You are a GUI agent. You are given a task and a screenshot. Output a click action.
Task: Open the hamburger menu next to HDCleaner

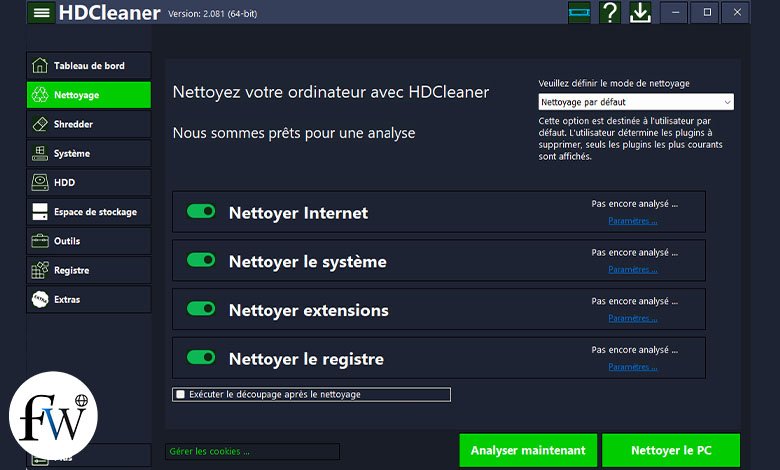(41, 12)
